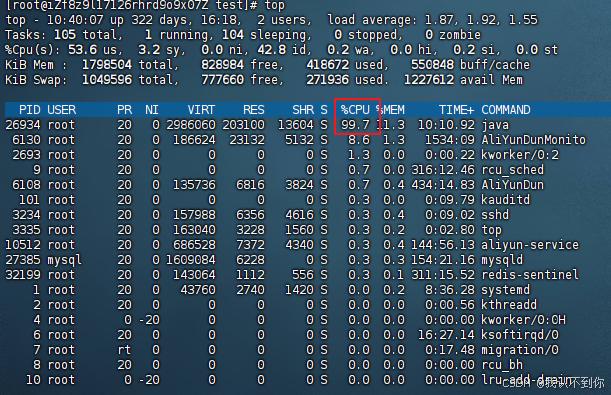Click the COMMAND column header

(x=506, y=110)
